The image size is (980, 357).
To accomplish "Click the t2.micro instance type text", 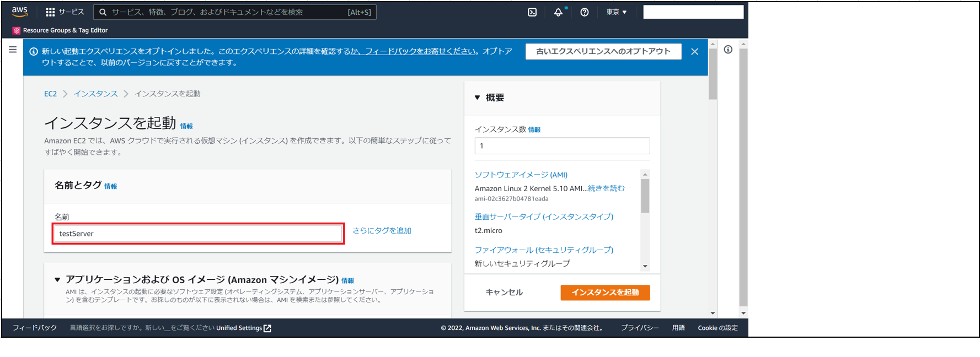I will pyautogui.click(x=489, y=230).
